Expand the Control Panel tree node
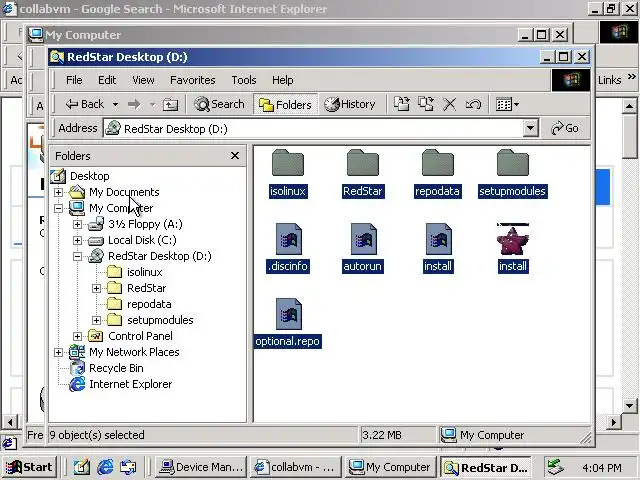Viewport: 640px width, 480px height. point(77,336)
